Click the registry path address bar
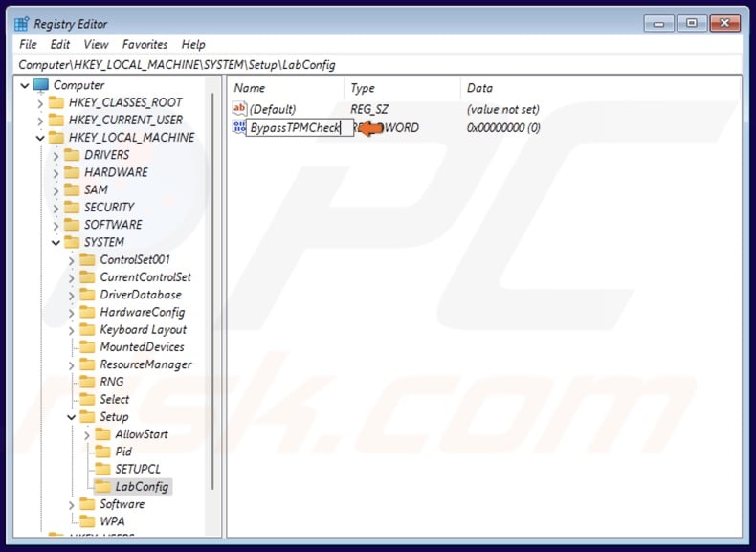This screenshot has width=756, height=552. (x=378, y=65)
